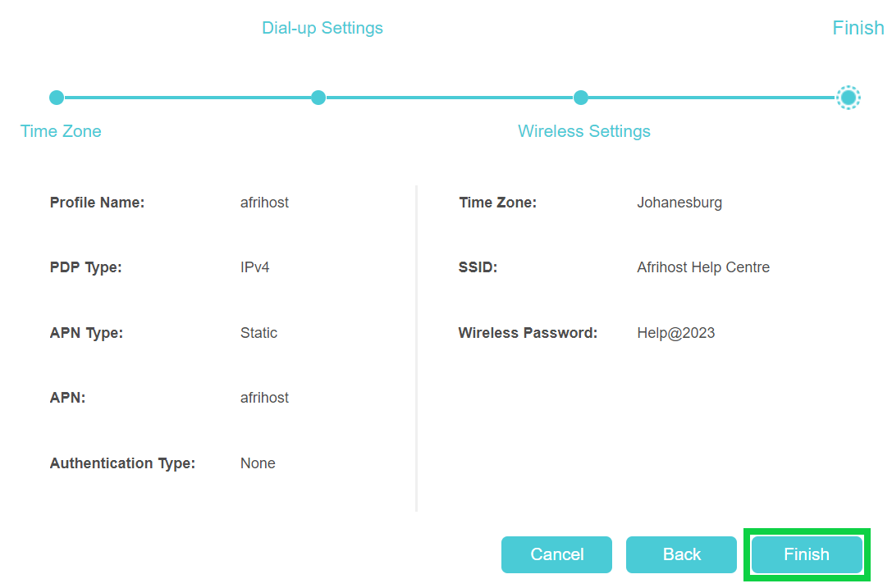Select the Wireless Settings step label

583,131
